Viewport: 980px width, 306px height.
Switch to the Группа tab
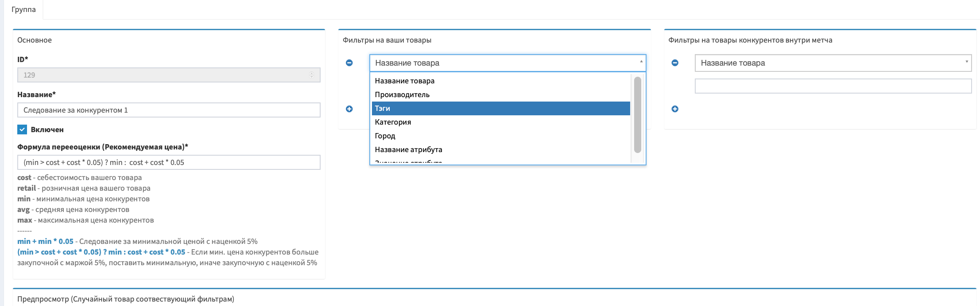tap(23, 9)
